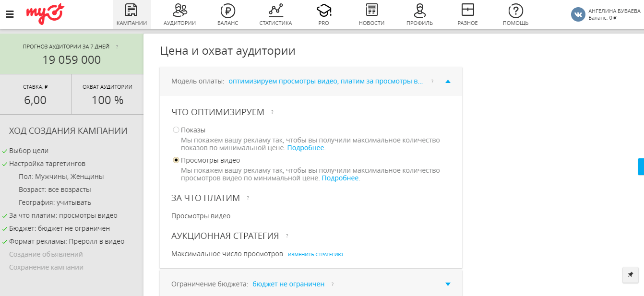This screenshot has height=296, width=644.
Task: Collapse the Модель оплаты section arrow
Action: 448,81
